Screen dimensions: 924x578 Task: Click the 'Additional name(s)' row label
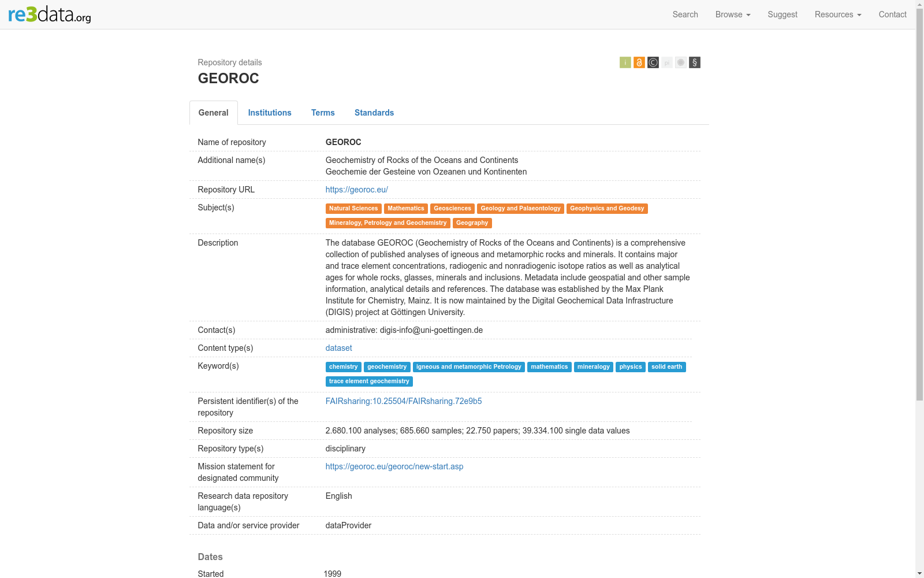click(x=232, y=160)
